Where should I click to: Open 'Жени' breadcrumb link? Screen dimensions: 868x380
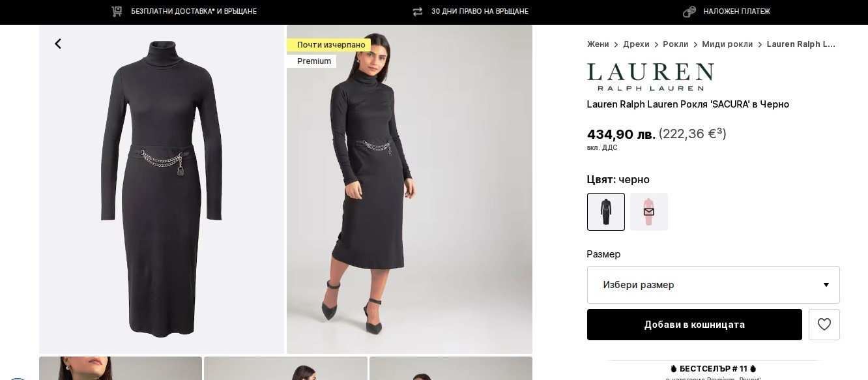point(598,44)
